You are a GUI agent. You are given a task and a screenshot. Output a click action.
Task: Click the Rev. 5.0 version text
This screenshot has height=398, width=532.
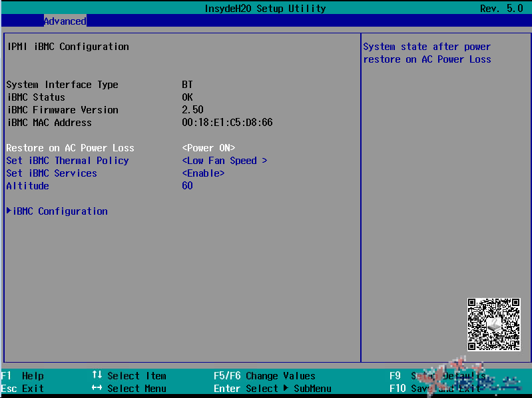[501, 8]
